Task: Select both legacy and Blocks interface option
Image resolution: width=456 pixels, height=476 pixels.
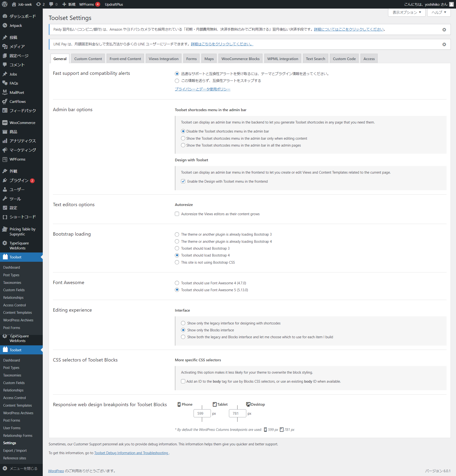Action: click(183, 337)
